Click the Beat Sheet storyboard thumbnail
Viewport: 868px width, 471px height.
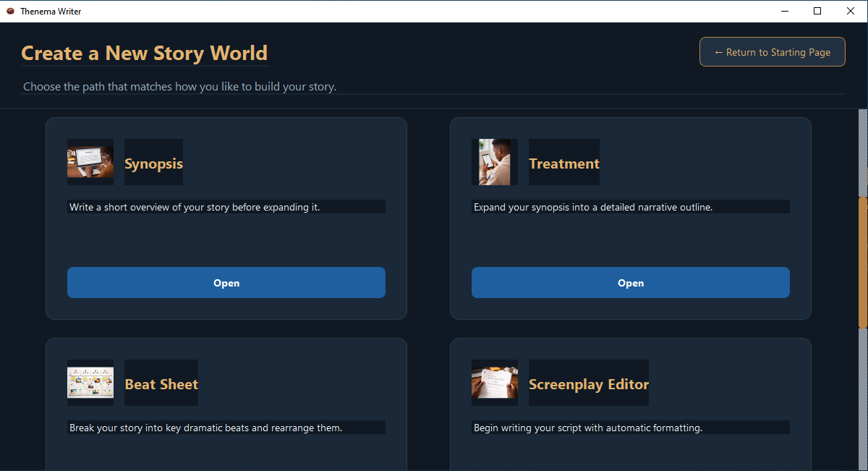coord(90,383)
